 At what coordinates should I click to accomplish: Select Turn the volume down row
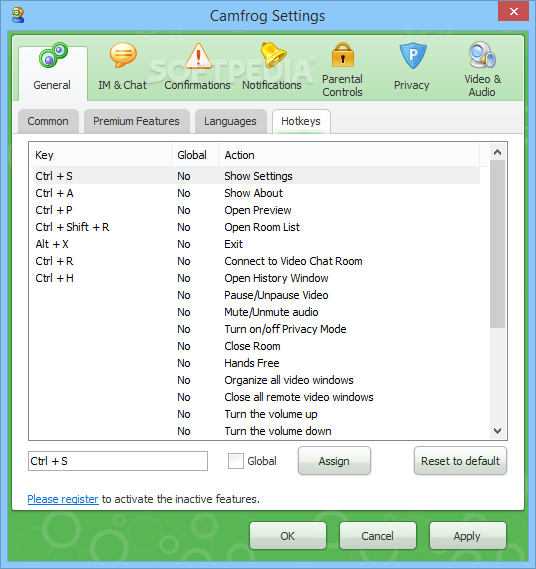point(257,431)
